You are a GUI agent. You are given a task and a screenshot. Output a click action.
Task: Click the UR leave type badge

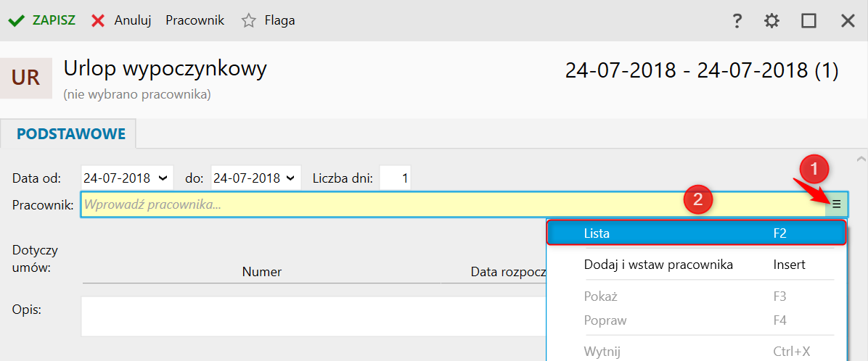(26, 78)
